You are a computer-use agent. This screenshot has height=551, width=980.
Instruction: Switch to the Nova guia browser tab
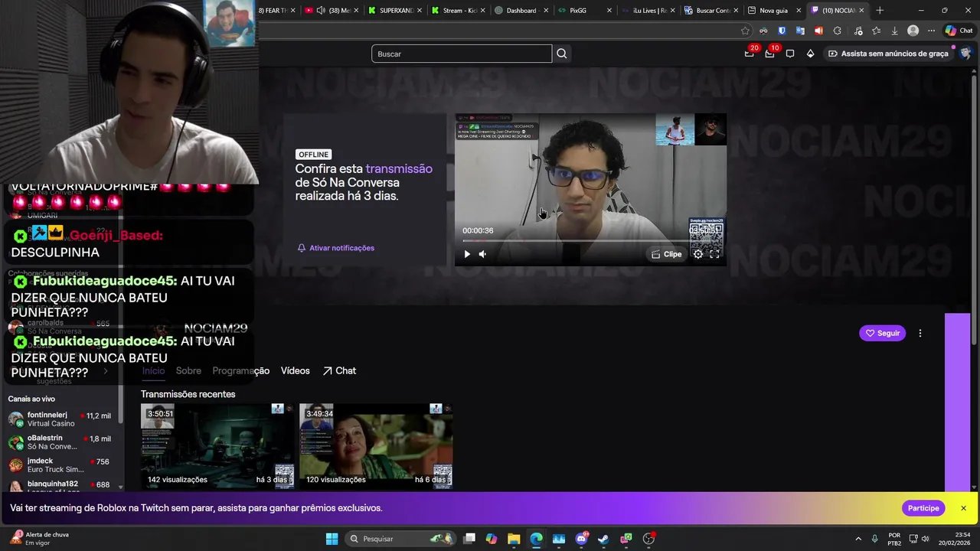click(x=774, y=10)
